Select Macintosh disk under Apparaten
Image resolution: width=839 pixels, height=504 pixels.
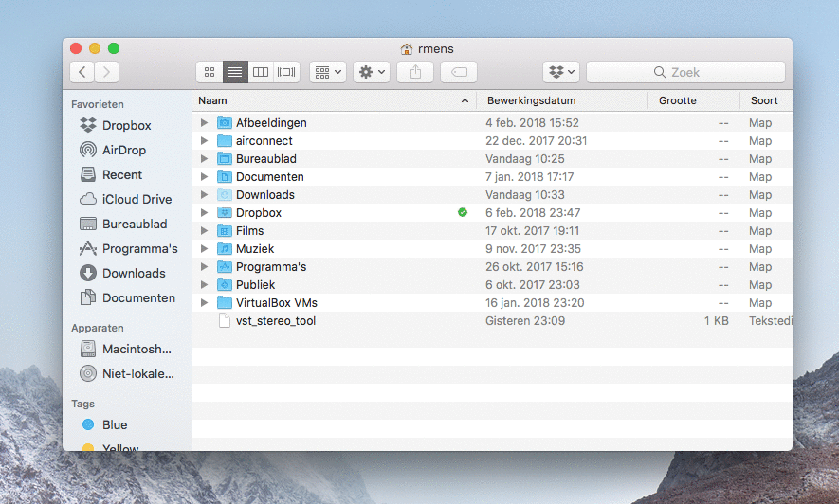tap(136, 349)
